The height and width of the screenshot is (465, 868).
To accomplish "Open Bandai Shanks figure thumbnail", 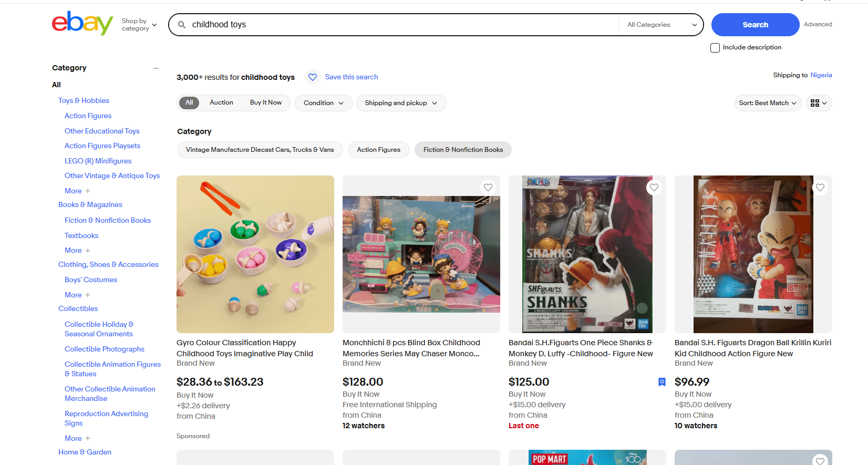I will pyautogui.click(x=587, y=254).
